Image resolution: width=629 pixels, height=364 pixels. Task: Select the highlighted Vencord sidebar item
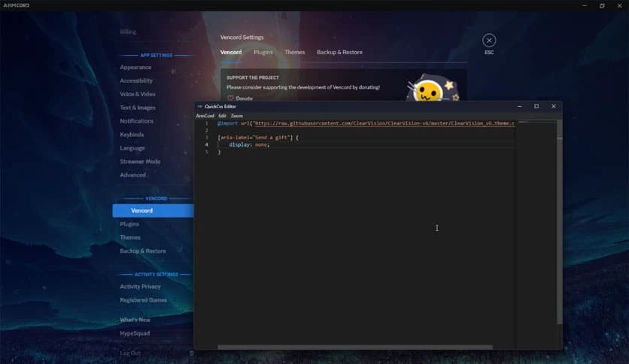coord(153,211)
